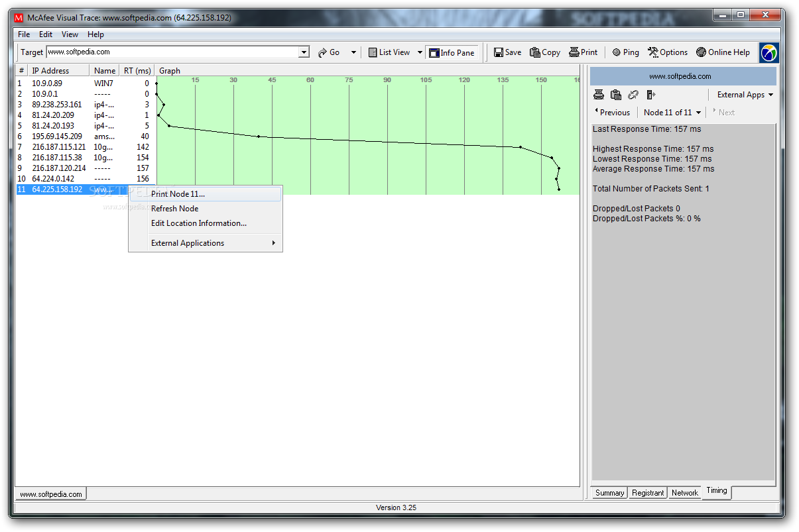Screen dimensions: 799x532
Task: Select row with IP 10.9.0.89
Action: (86, 83)
